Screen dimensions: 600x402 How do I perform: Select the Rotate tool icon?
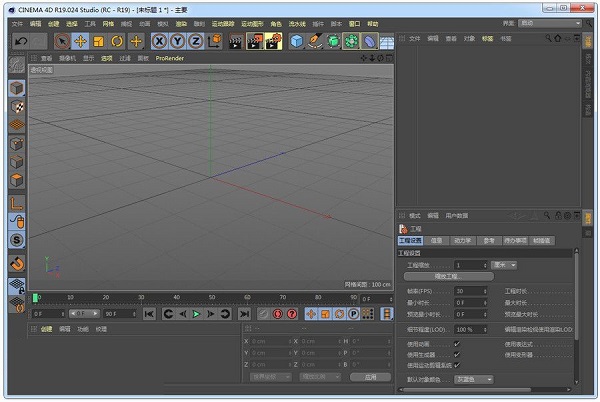click(x=117, y=41)
